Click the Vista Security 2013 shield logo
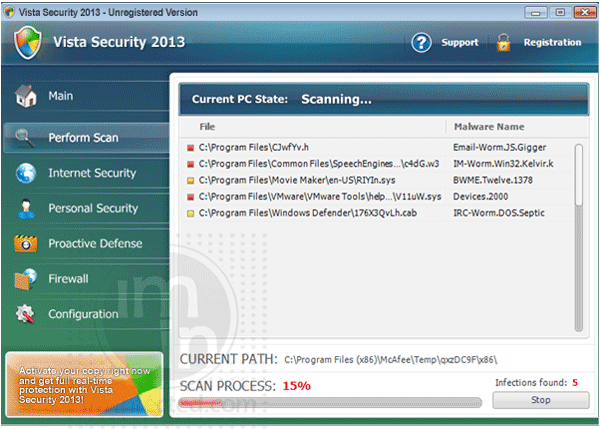This screenshot has height=429, width=600. (x=28, y=43)
